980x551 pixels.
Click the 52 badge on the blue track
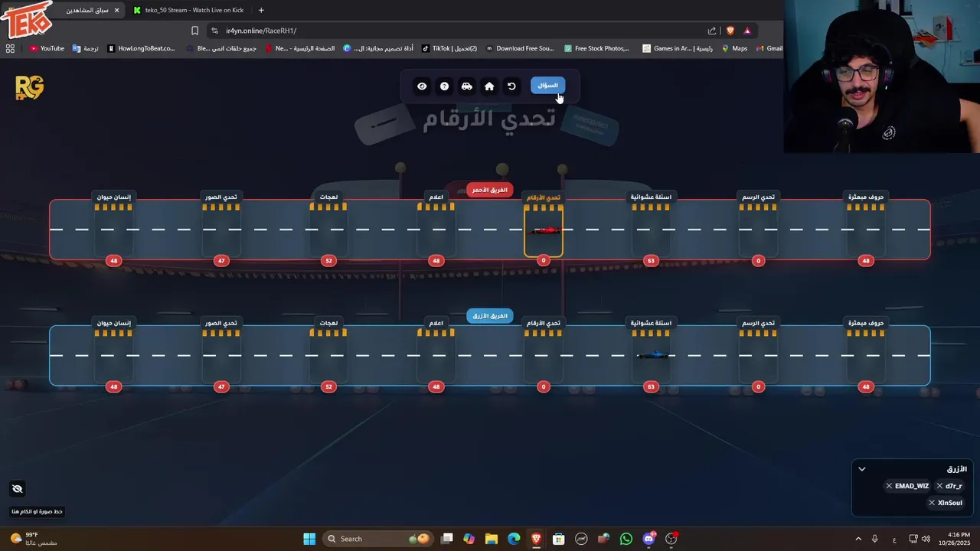pyautogui.click(x=328, y=387)
